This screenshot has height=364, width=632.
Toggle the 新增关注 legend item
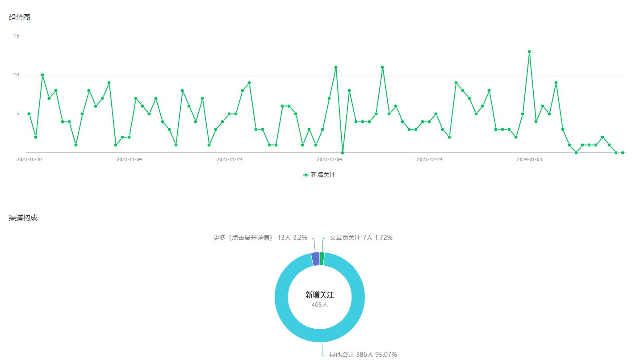click(319, 175)
